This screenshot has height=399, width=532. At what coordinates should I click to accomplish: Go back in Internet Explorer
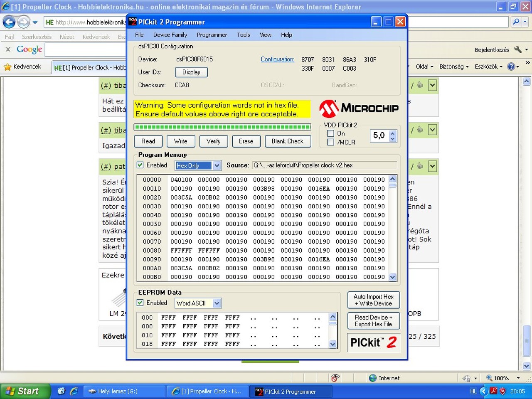coord(9,22)
